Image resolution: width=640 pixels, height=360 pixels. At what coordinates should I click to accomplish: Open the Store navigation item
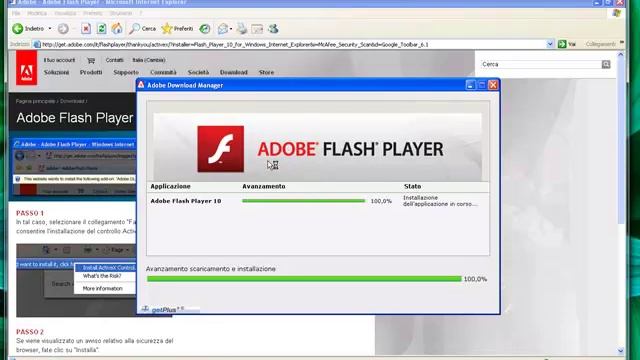(x=267, y=72)
